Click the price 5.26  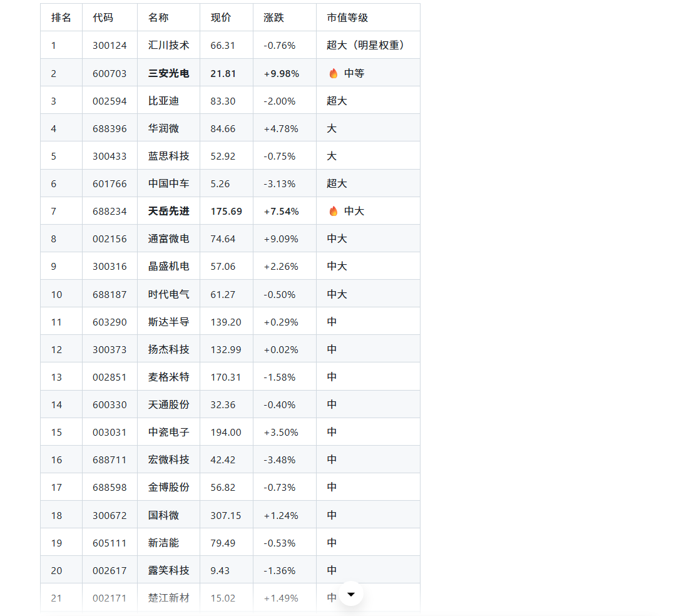220,184
